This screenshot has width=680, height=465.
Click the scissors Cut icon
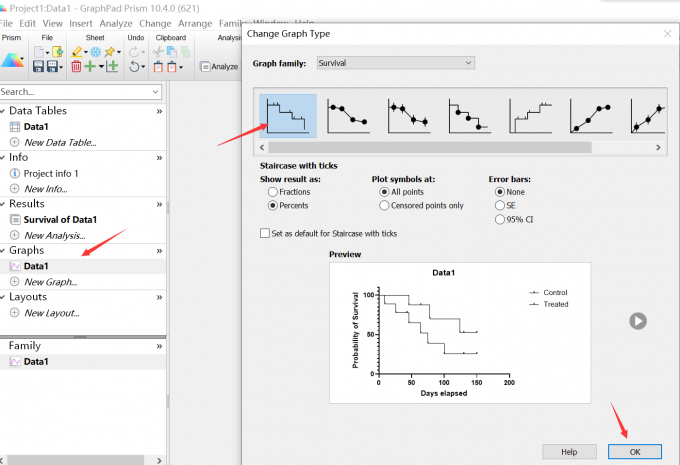[158, 52]
